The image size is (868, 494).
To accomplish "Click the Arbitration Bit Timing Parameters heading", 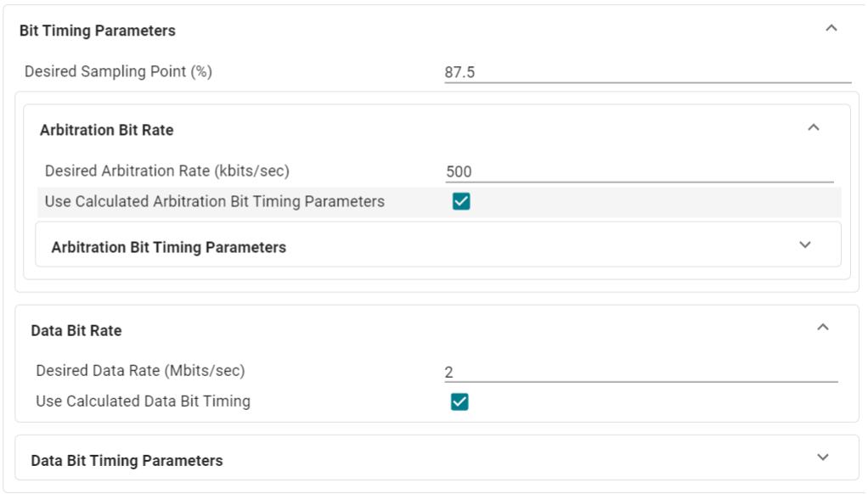I will (169, 248).
